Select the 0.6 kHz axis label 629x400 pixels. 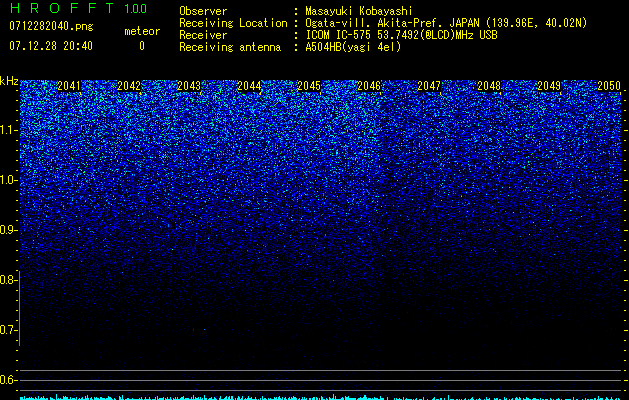8,380
